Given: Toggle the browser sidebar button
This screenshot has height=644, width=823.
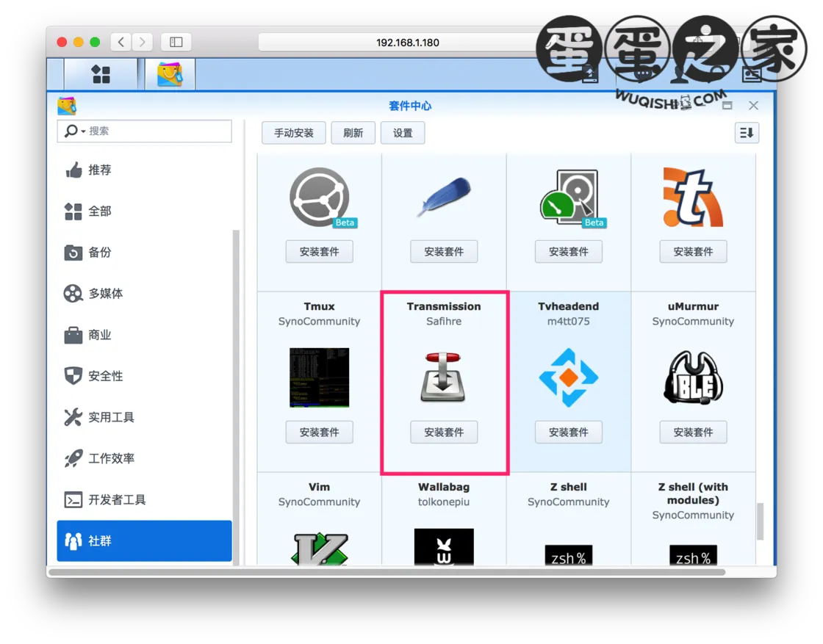Looking at the screenshot, I should pyautogui.click(x=176, y=42).
